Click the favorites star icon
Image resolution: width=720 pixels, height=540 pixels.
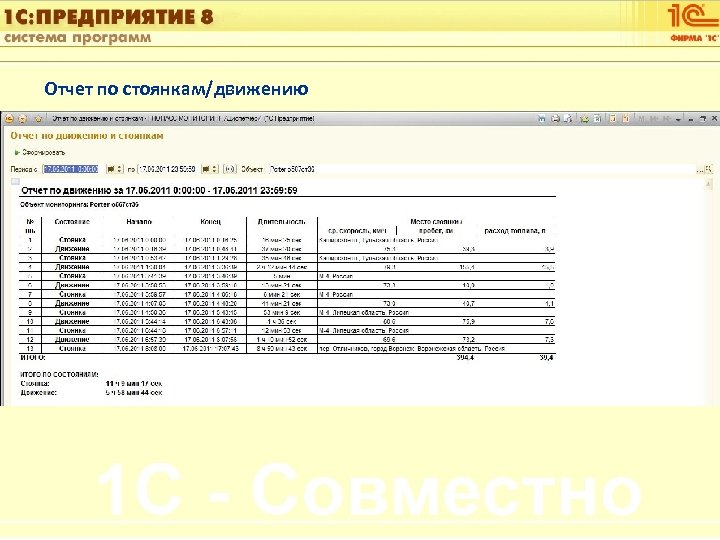click(39, 118)
